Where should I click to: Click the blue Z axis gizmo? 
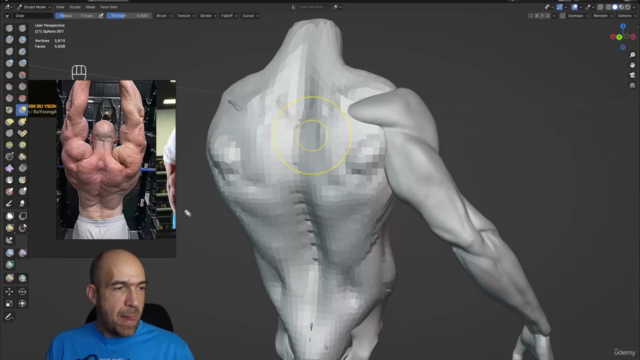623,26
